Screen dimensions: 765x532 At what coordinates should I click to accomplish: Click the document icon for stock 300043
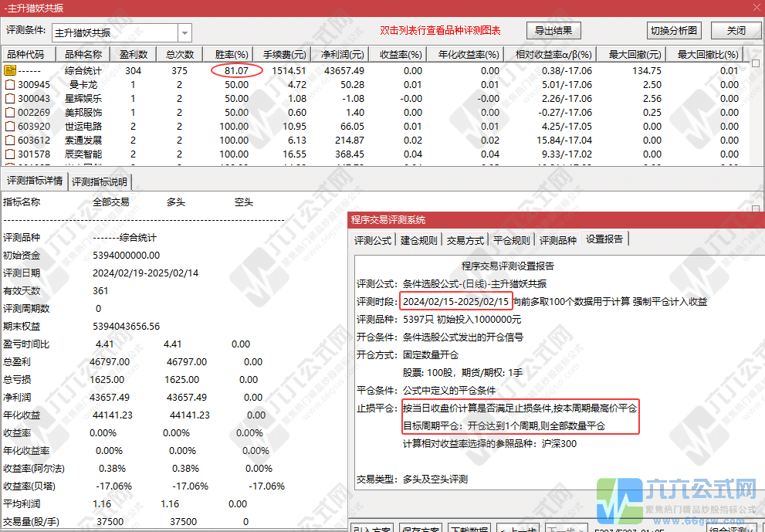(11, 98)
